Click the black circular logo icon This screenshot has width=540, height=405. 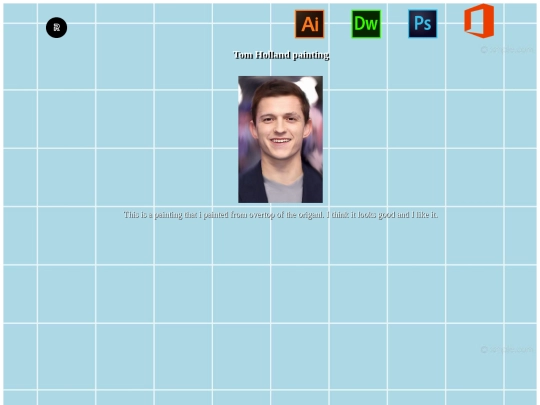(56, 28)
